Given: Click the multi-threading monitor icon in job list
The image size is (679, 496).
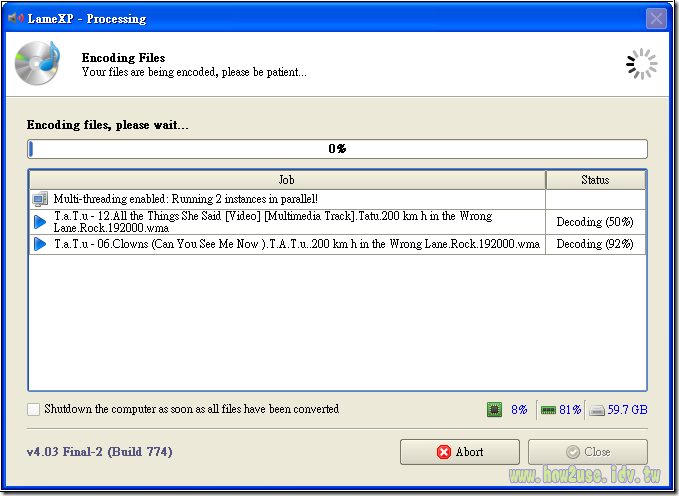Looking at the screenshot, I should [x=40, y=199].
